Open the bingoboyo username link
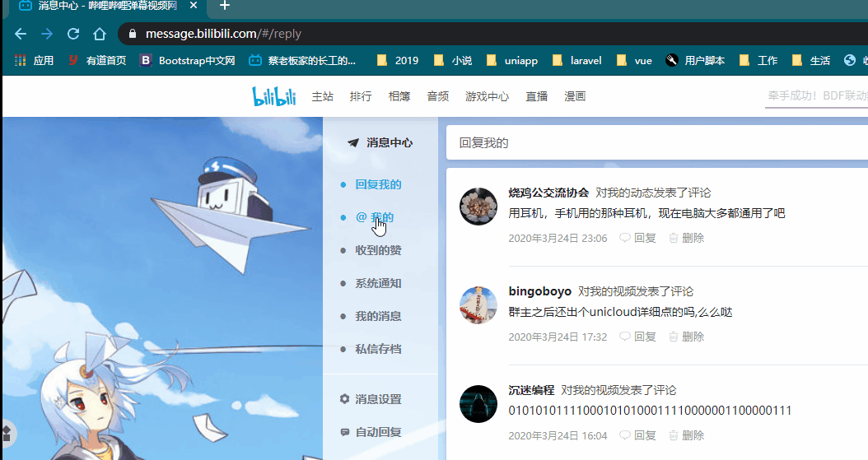The height and width of the screenshot is (460, 868). point(539,291)
